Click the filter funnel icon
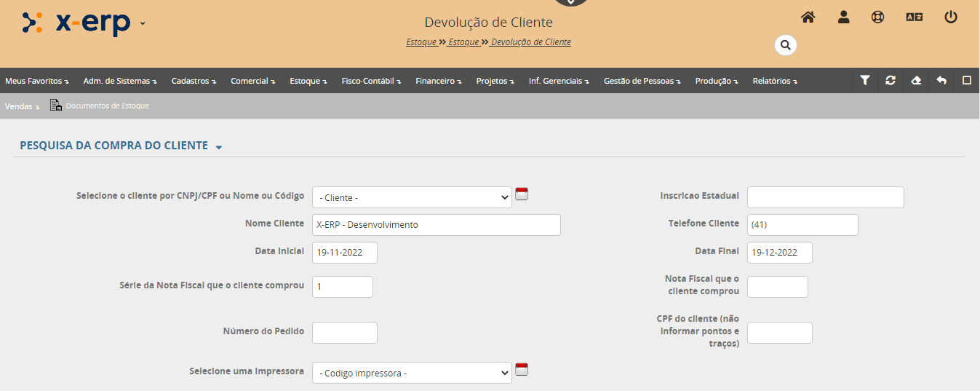 click(865, 81)
